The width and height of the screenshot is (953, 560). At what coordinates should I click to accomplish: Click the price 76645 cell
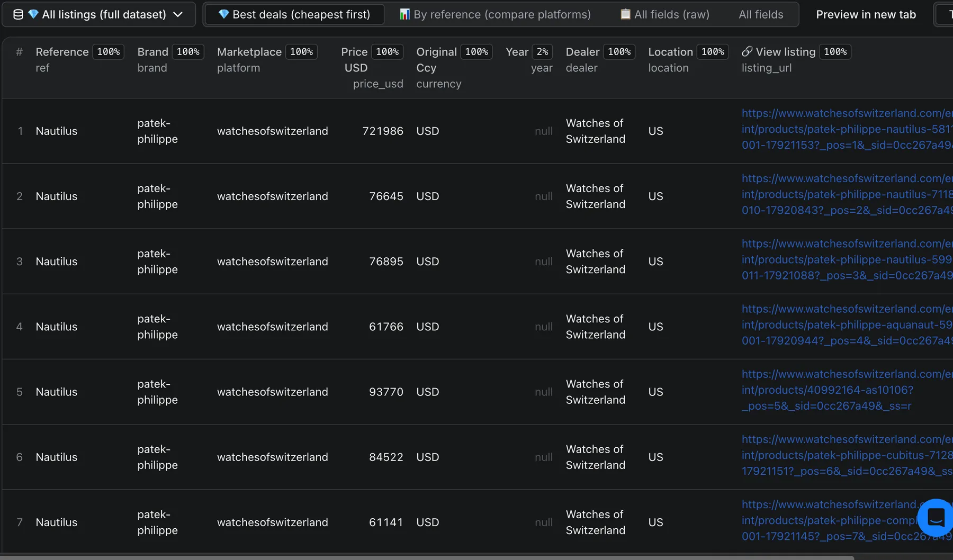[x=386, y=196]
